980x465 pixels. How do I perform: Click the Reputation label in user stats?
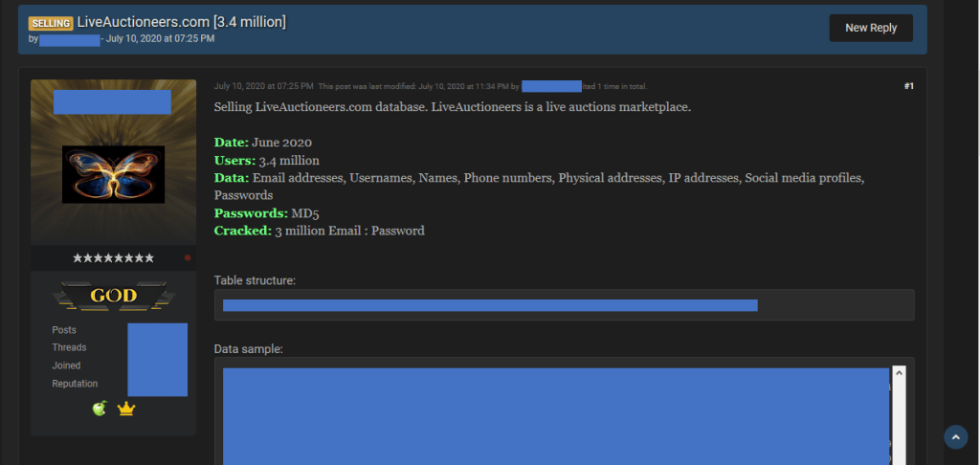pyautogui.click(x=75, y=384)
